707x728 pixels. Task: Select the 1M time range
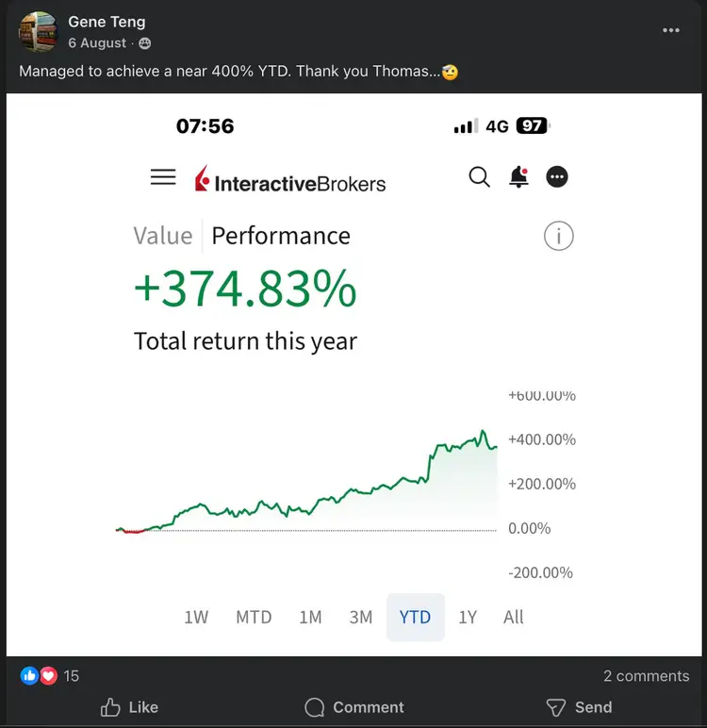point(310,617)
